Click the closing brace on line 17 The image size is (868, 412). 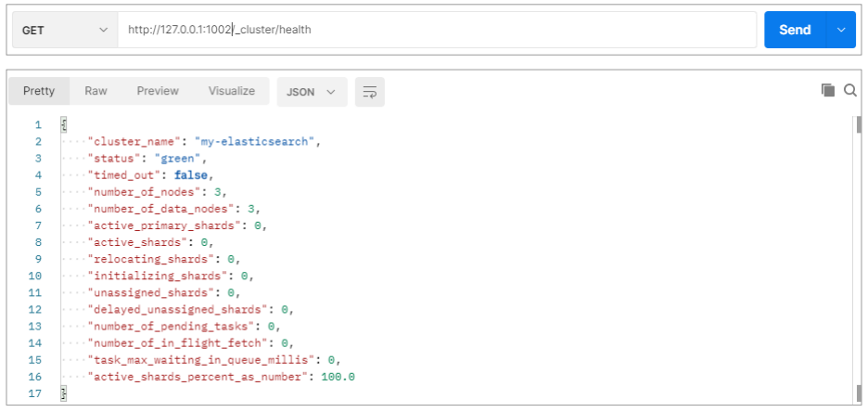(x=64, y=393)
